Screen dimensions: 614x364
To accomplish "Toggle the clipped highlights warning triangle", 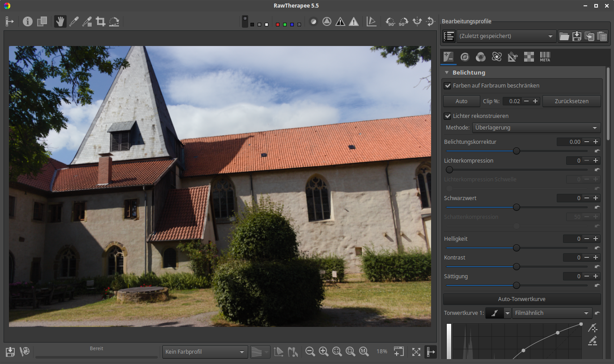I will point(354,21).
